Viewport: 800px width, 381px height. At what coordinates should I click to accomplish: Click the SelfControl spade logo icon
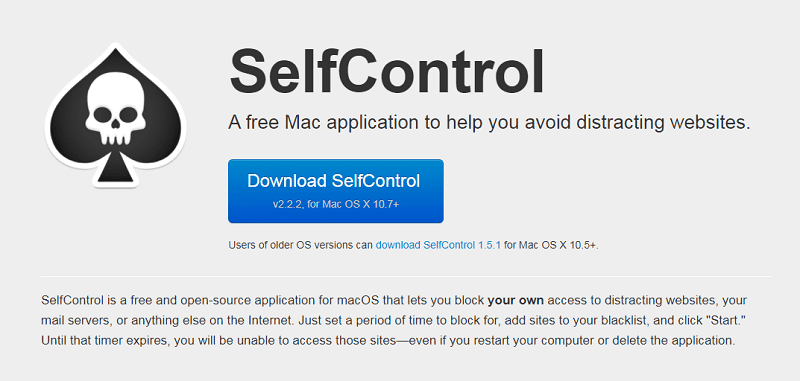[116, 115]
